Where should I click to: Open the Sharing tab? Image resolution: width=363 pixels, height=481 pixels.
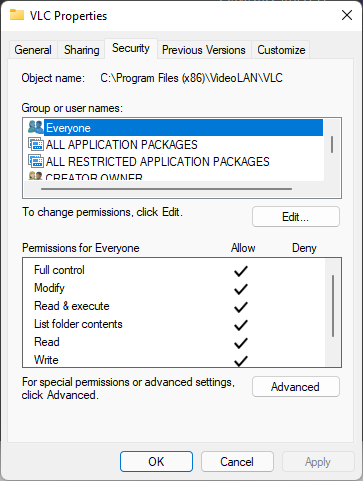coord(82,50)
